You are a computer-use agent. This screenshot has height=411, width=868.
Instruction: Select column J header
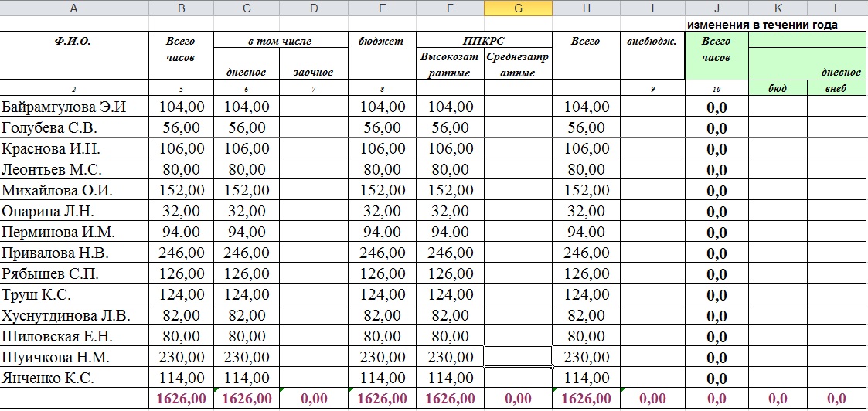[717, 8]
